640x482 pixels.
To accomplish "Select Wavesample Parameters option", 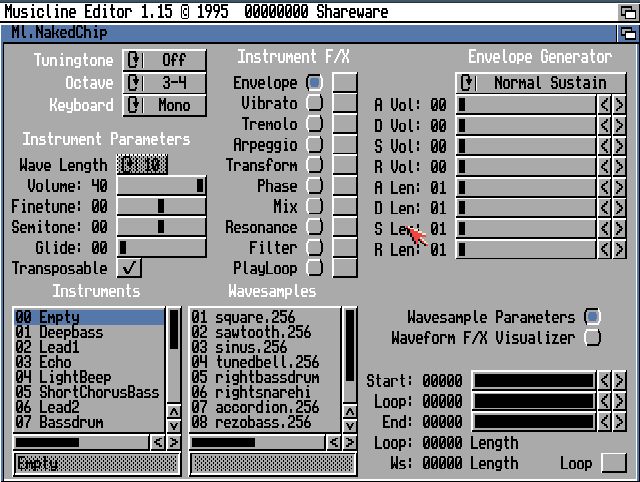I will [x=592, y=317].
